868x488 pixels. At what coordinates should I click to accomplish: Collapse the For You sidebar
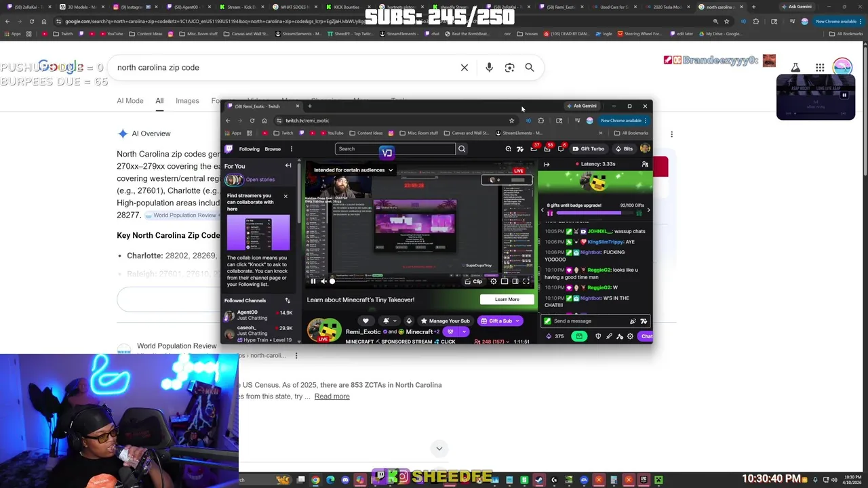pos(288,165)
